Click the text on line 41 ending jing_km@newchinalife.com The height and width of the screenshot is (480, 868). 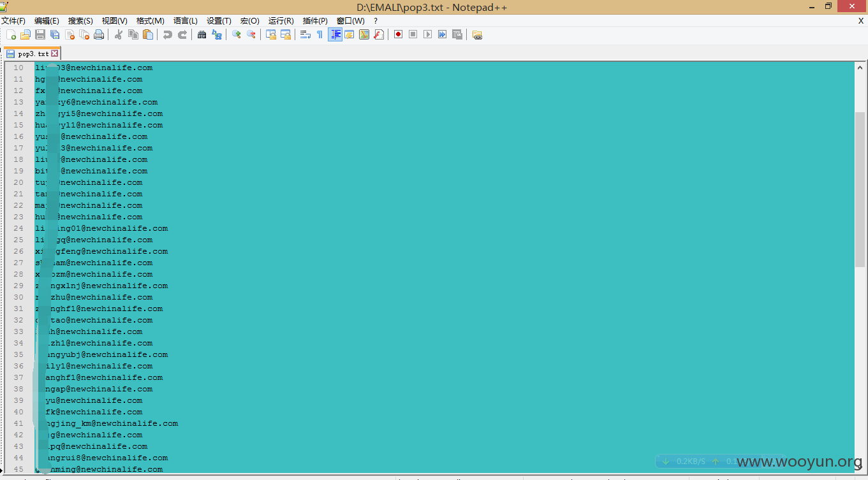107,423
